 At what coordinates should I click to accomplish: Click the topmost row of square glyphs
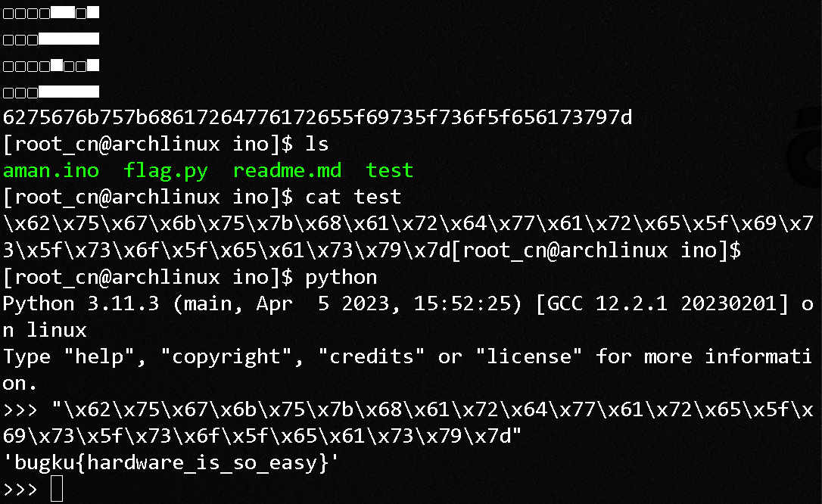[x=51, y=12]
